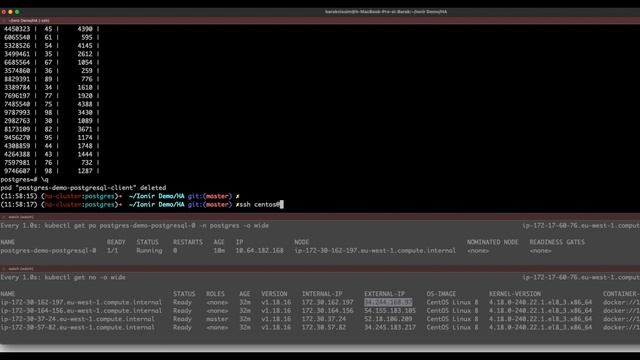Click the pod name 'postgres-demo-postgresql-0'

point(48,251)
